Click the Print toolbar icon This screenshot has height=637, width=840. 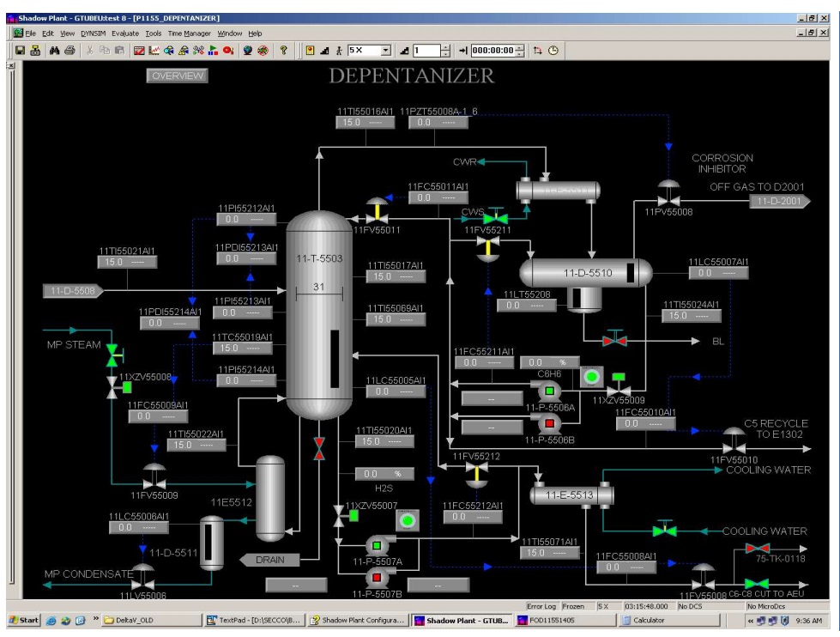click(69, 51)
